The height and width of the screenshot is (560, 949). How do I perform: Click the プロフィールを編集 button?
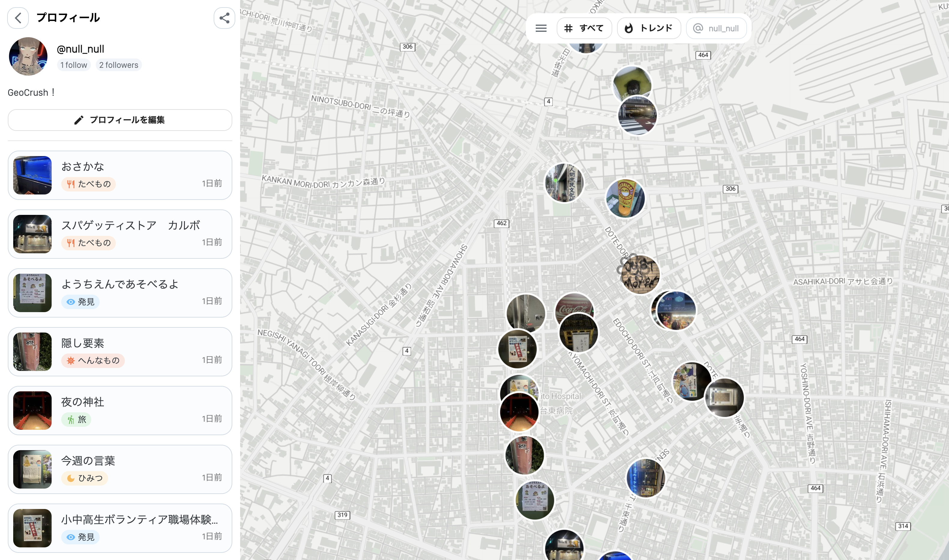pyautogui.click(x=120, y=120)
